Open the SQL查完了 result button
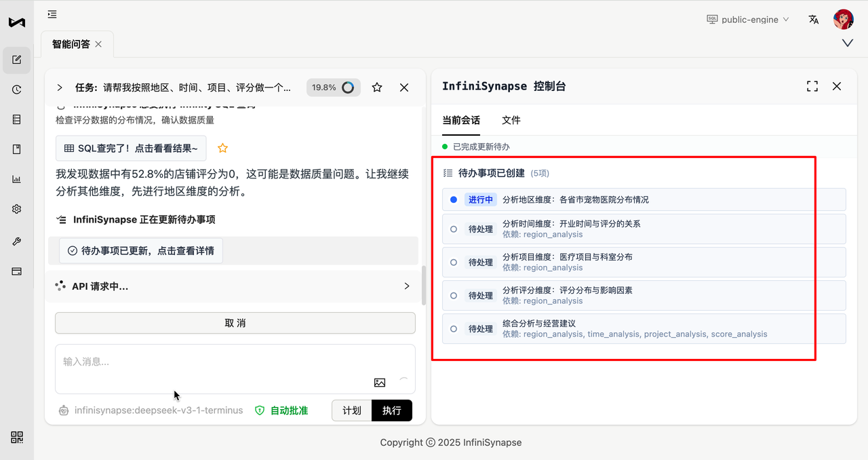The width and height of the screenshot is (868, 460). (131, 148)
